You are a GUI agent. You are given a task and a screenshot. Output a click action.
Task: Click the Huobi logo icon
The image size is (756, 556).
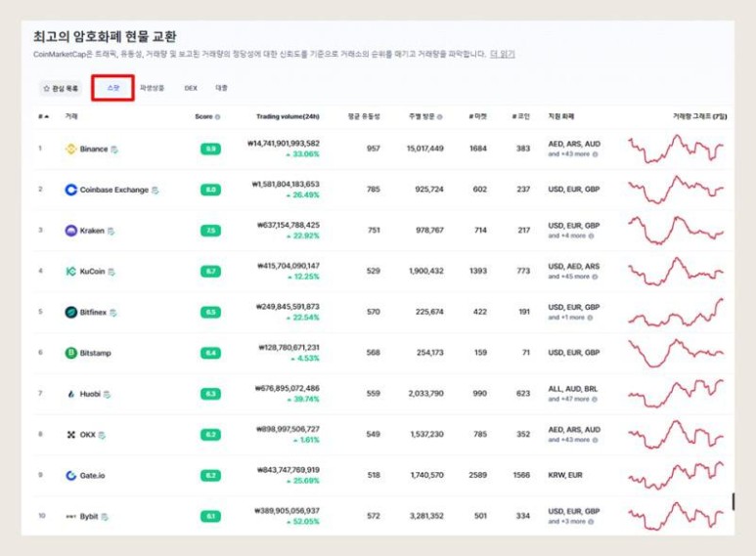pos(70,394)
